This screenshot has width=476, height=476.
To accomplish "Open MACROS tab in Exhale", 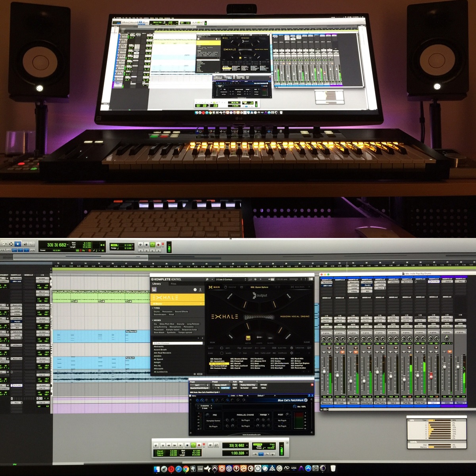I will 298,287.
